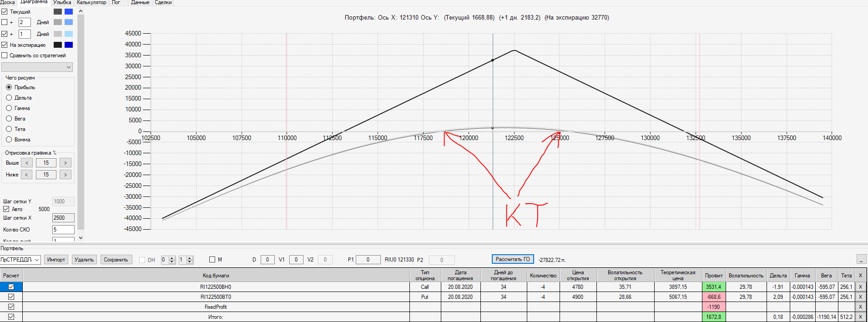868x322 pixels.
Task: Switch to the Доска tab
Action: click(x=7, y=2)
